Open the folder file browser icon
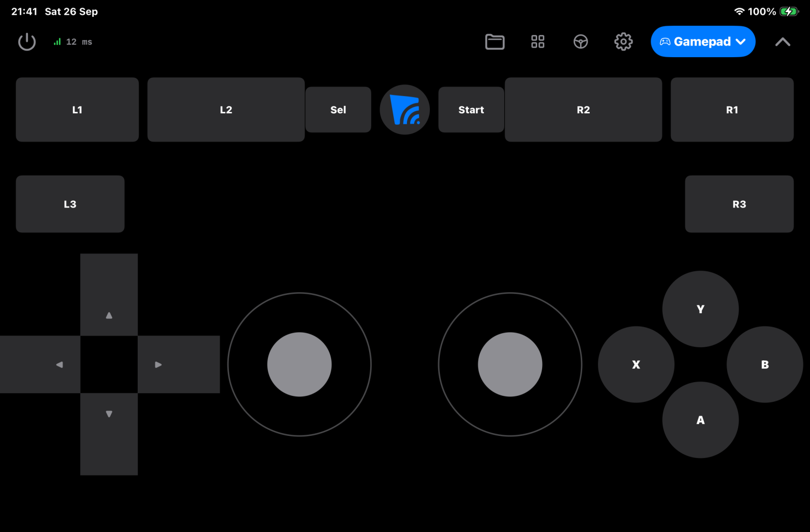This screenshot has height=532, width=810. [x=495, y=42]
